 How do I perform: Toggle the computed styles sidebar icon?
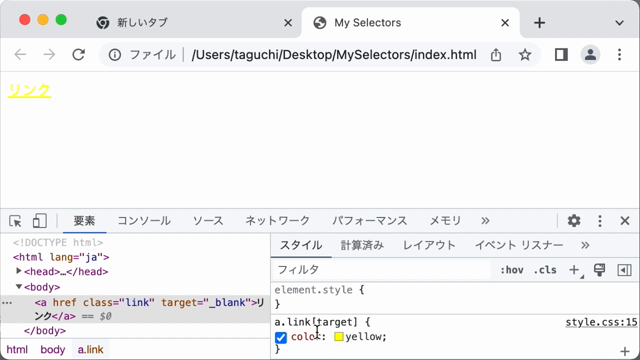[624, 270]
